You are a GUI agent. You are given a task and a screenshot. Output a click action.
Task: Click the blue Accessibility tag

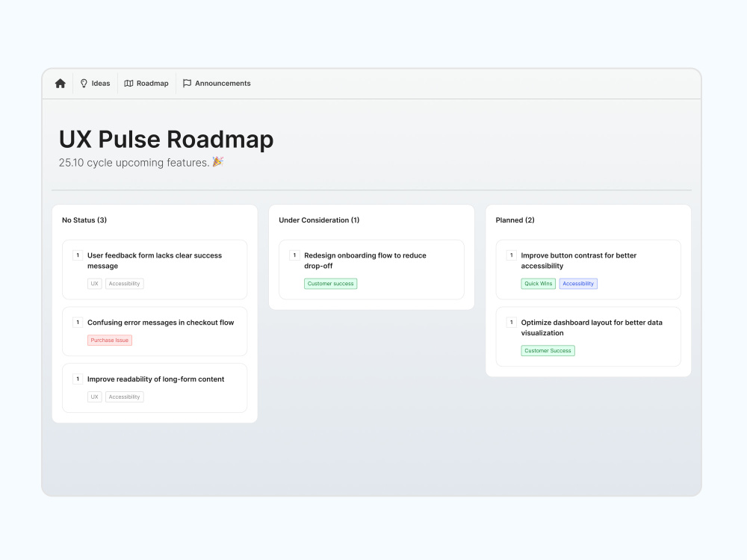click(x=578, y=284)
